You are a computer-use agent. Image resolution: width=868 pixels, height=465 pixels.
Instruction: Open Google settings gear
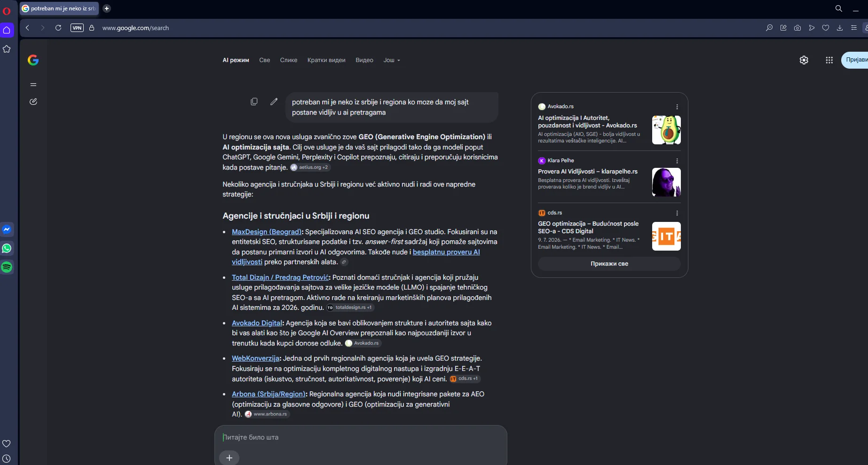coord(804,60)
